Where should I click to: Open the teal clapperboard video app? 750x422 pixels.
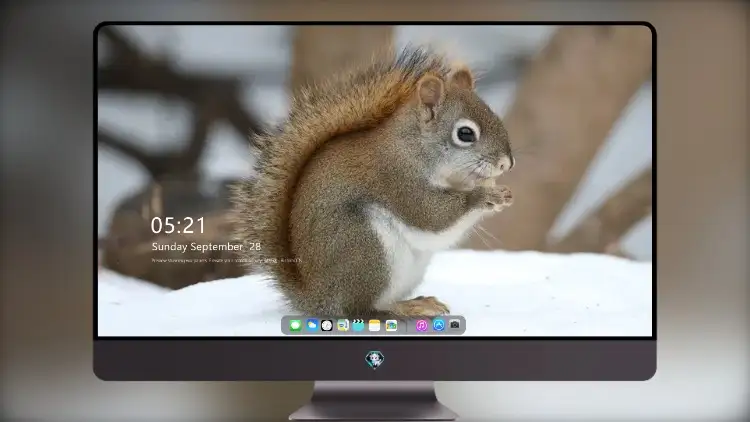(x=358, y=325)
